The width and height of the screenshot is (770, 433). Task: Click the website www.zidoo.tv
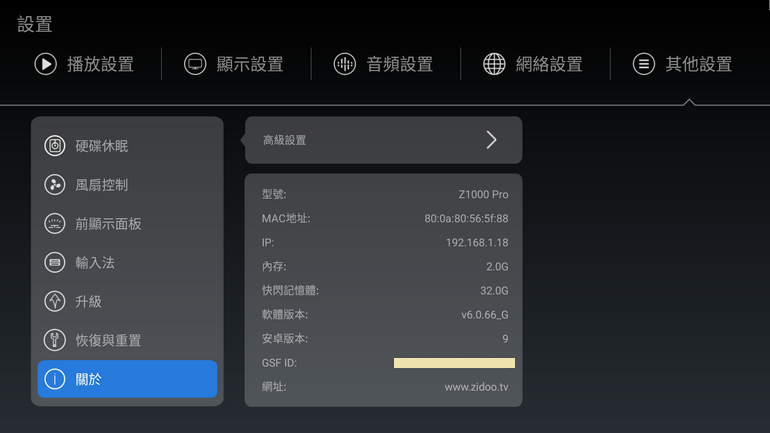pos(476,387)
